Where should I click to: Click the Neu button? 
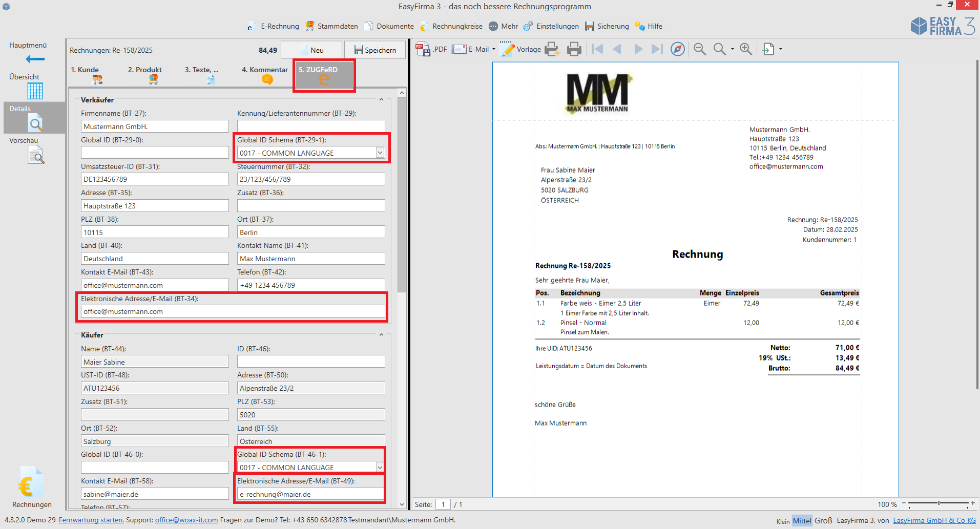pos(311,50)
